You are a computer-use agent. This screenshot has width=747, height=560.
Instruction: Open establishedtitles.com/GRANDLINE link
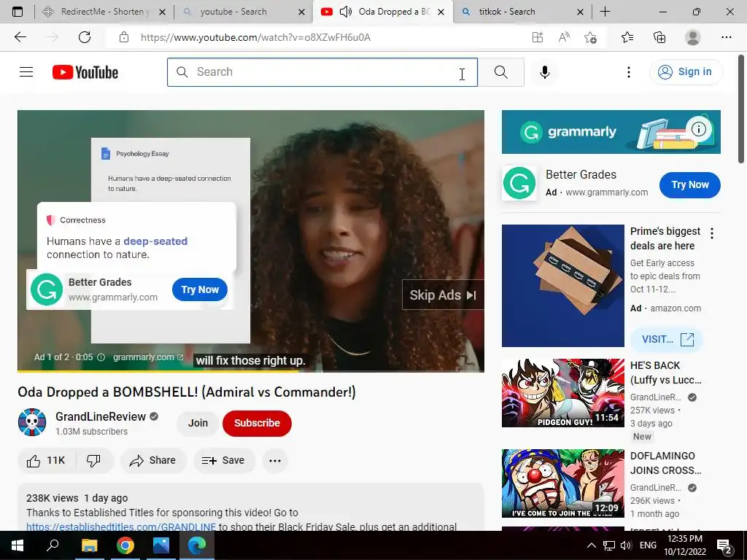[121, 526]
